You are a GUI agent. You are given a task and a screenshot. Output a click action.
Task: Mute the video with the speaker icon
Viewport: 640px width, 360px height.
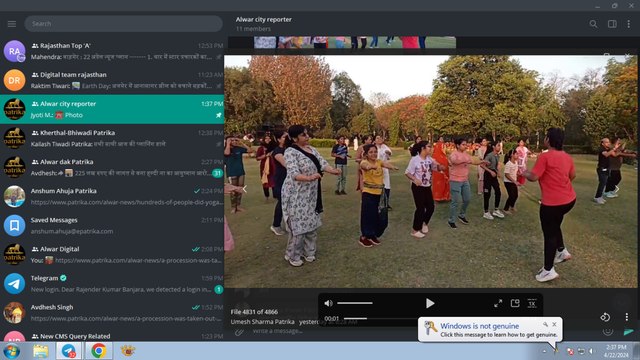tap(328, 303)
